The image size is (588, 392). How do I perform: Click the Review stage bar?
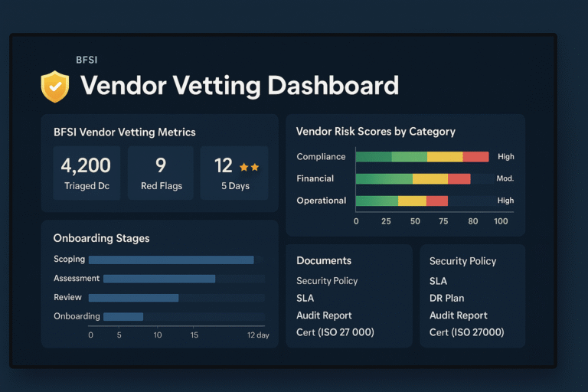pos(141,298)
